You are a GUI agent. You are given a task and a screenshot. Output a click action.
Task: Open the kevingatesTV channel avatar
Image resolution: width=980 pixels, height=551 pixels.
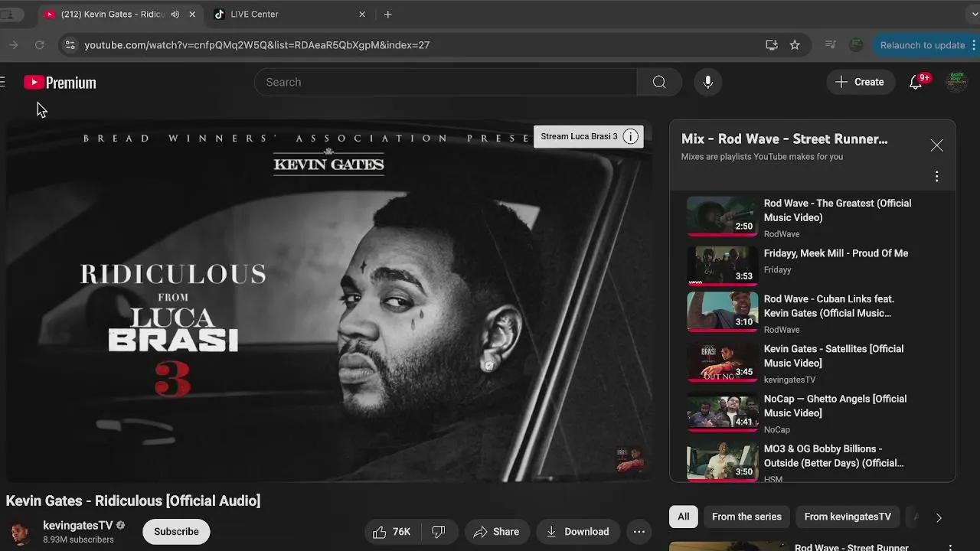(21, 532)
